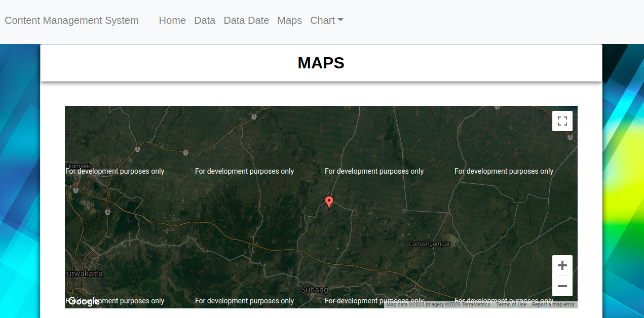This screenshot has width=644, height=318.
Task: Click the Terms of Use link
Action: point(511,304)
